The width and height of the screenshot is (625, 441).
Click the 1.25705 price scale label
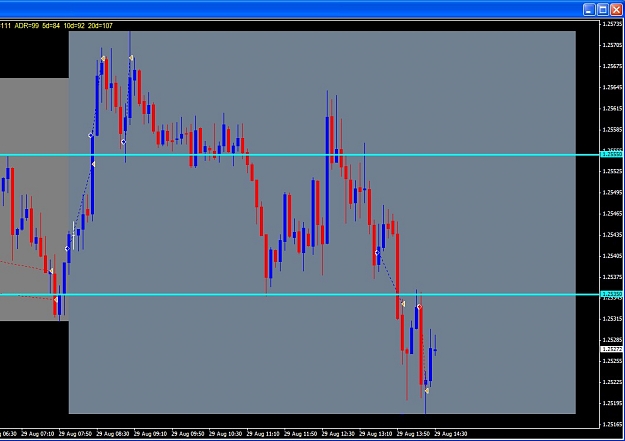click(612, 45)
